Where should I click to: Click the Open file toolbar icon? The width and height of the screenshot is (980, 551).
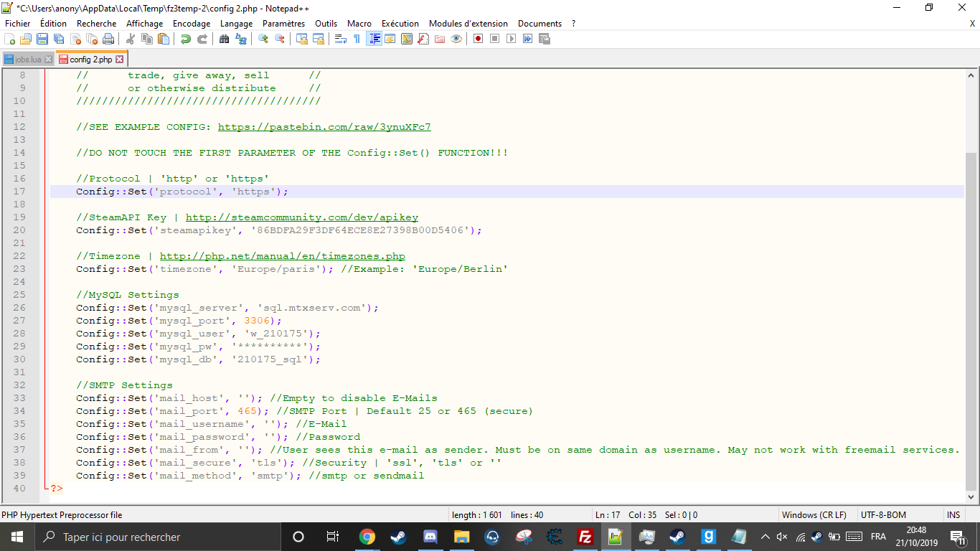(x=26, y=39)
